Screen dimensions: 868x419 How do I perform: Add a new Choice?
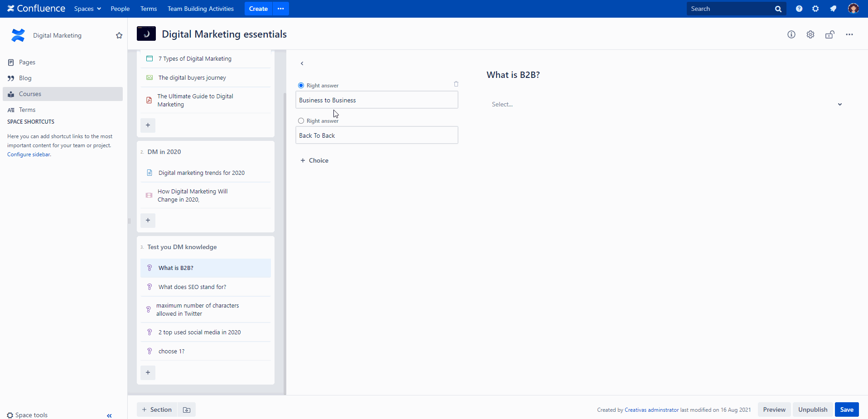point(314,160)
